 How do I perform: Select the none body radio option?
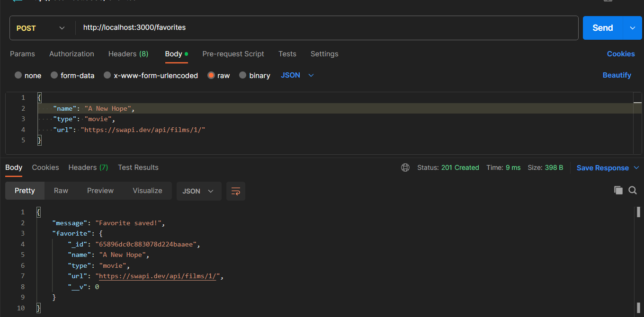point(18,75)
